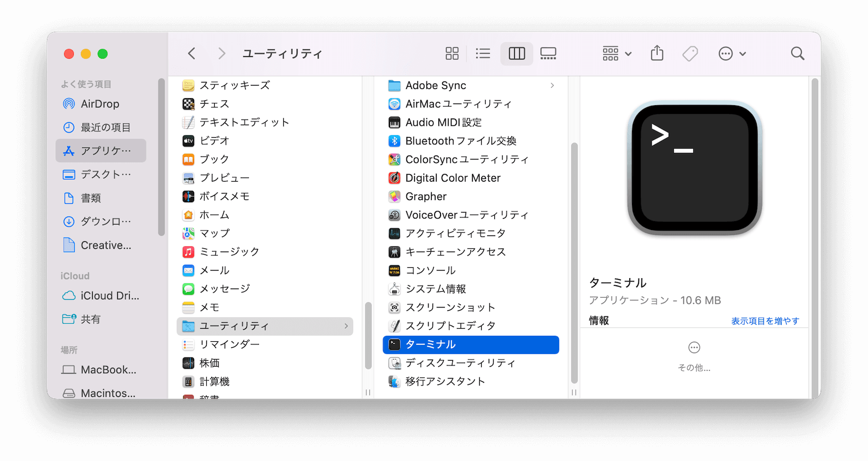Screen dimensions: 868x461
Task: Open 最近の項目 in the sidebar
Action: click(101, 127)
